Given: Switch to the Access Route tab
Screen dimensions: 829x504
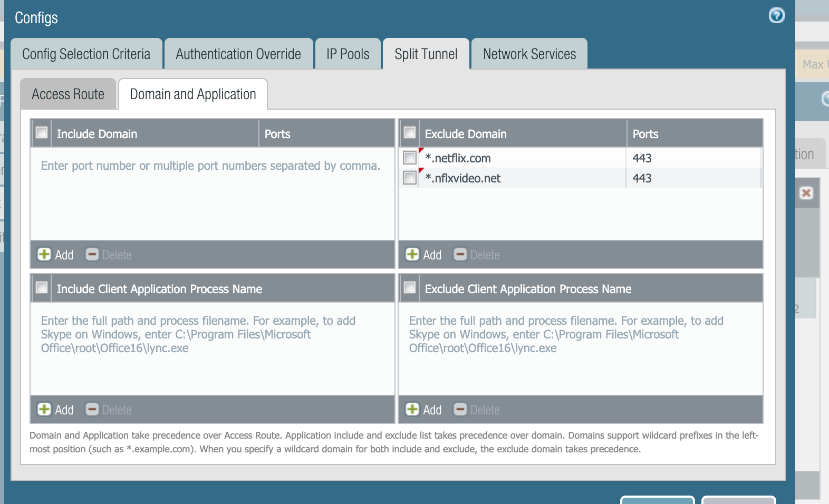Looking at the screenshot, I should pyautogui.click(x=68, y=94).
